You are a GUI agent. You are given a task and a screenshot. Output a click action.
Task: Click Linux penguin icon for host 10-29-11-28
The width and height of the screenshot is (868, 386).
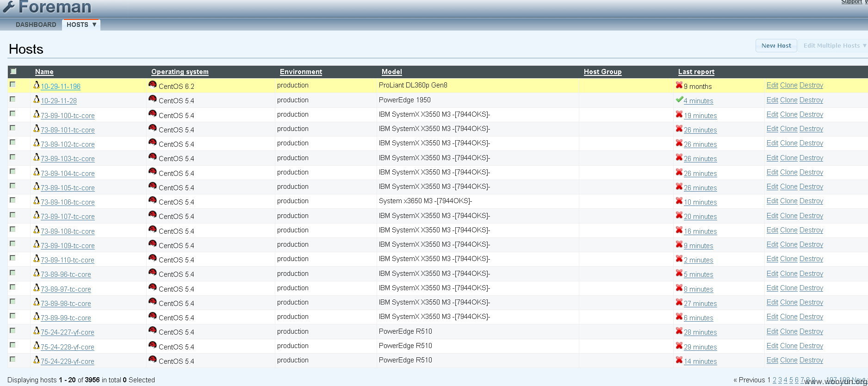(x=37, y=100)
